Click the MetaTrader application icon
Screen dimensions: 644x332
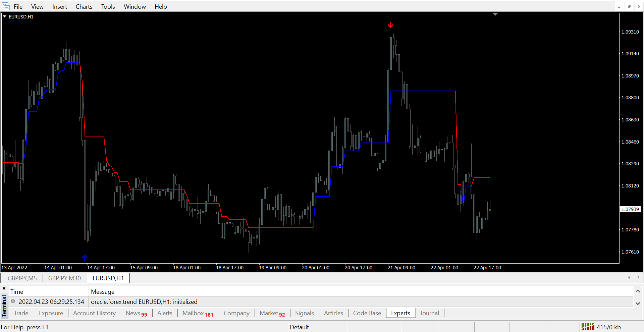tap(6, 6)
